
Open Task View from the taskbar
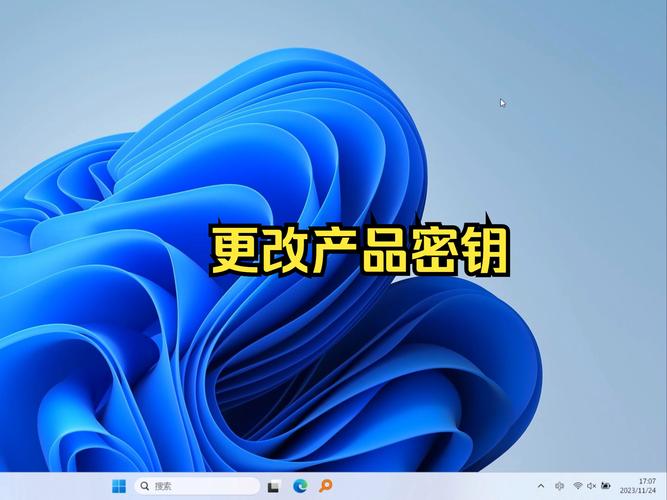(274, 486)
